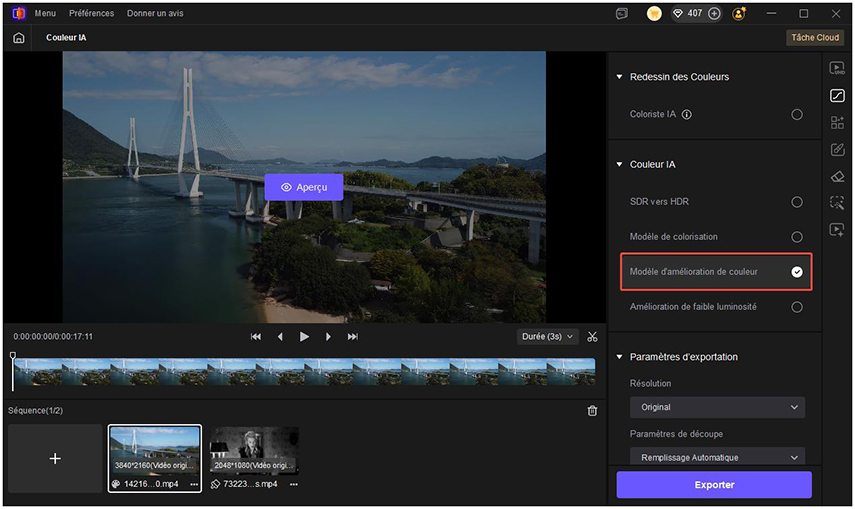Click the scissors trim icon
This screenshot has width=855, height=509.
593,337
